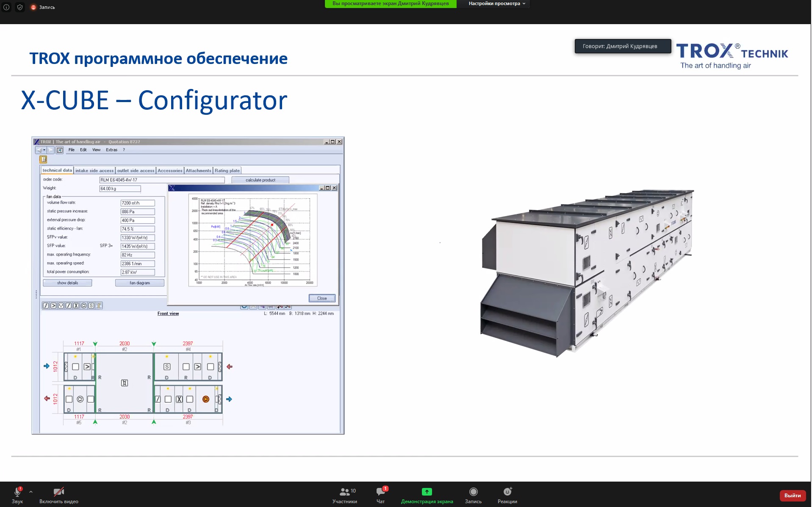The height and width of the screenshot is (507, 812).
Task: Switch to the Accessories tab
Action: click(170, 171)
